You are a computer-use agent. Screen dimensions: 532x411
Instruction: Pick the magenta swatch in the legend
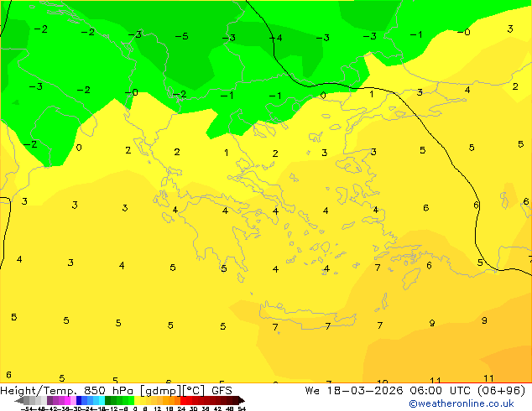(x=67, y=400)
